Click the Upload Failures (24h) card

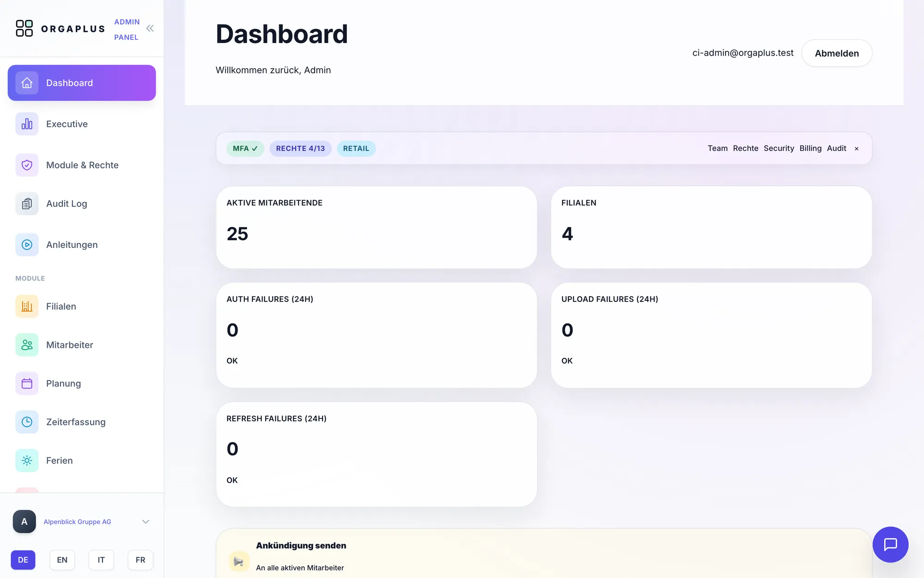(711, 335)
